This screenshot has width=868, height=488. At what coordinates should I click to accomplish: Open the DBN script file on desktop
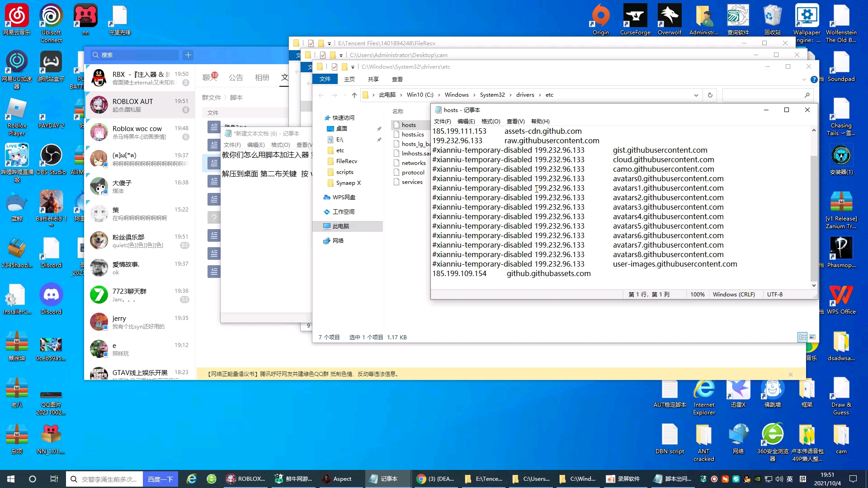coord(670,439)
